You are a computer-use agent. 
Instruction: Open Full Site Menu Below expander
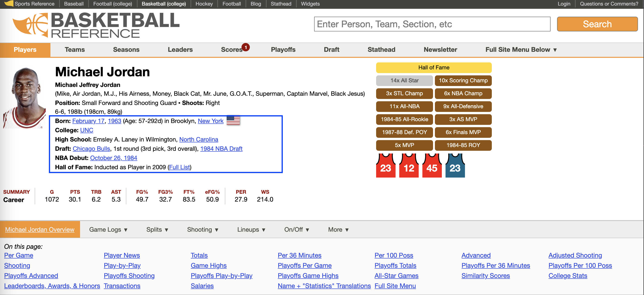521,50
